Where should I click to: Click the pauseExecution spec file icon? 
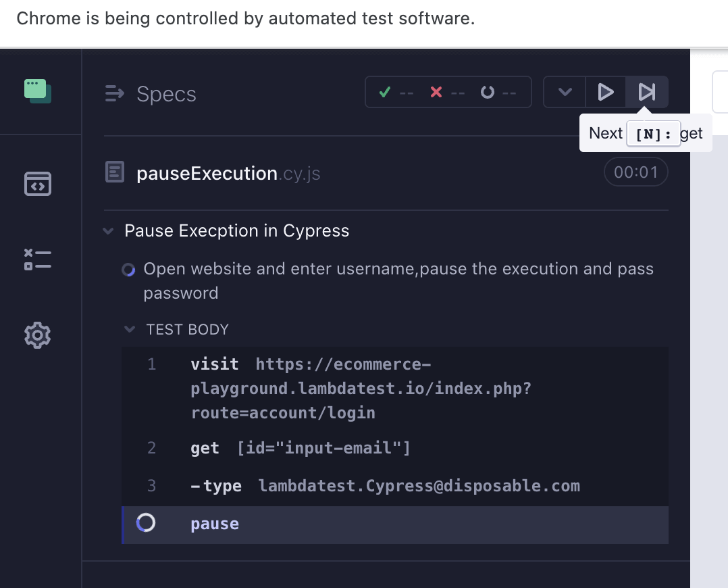pyautogui.click(x=115, y=172)
